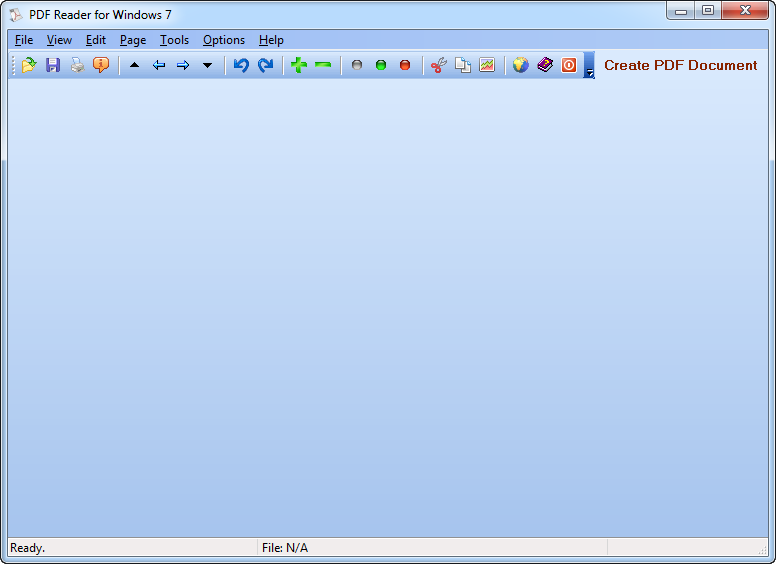Open the Help menu

point(271,40)
